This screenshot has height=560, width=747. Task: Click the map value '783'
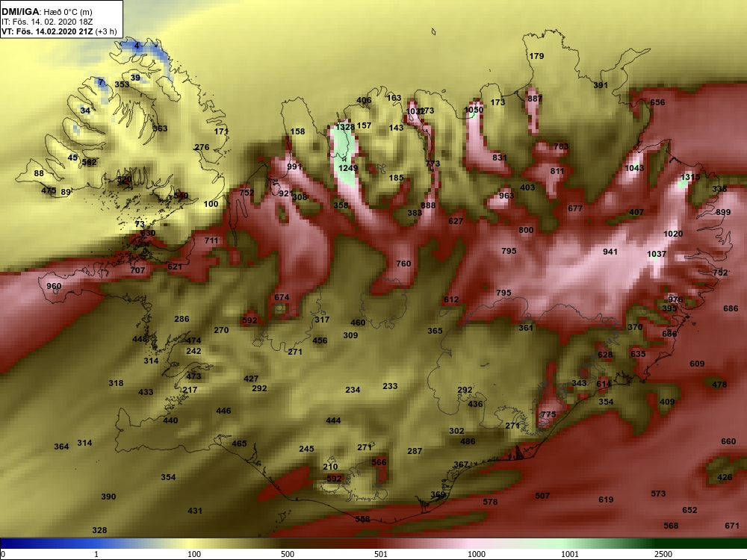click(561, 146)
